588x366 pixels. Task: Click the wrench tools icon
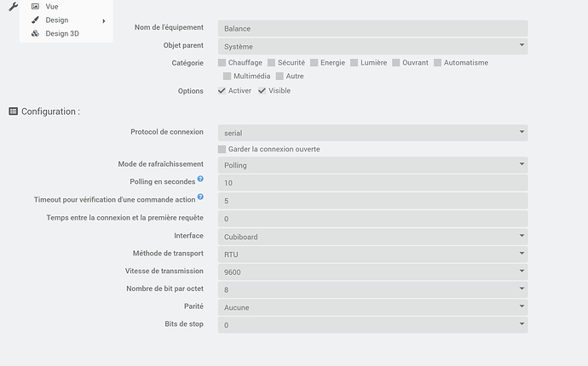(13, 6)
